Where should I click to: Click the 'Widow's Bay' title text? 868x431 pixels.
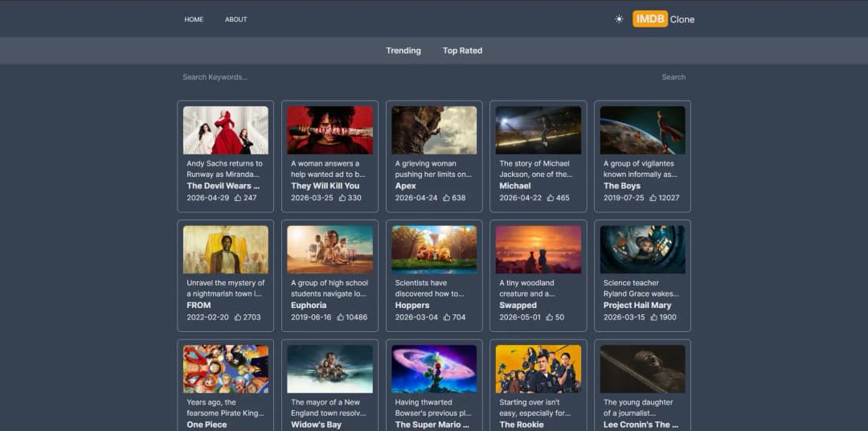316,425
